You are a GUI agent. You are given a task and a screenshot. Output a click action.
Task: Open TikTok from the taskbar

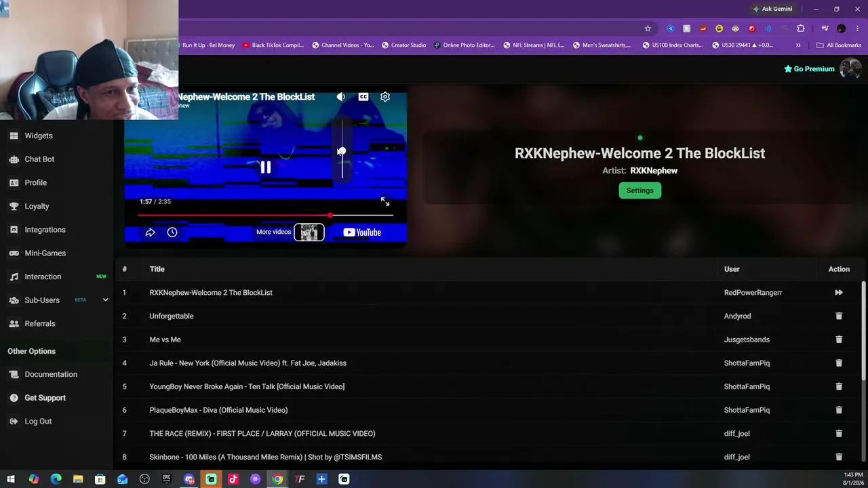click(x=233, y=479)
